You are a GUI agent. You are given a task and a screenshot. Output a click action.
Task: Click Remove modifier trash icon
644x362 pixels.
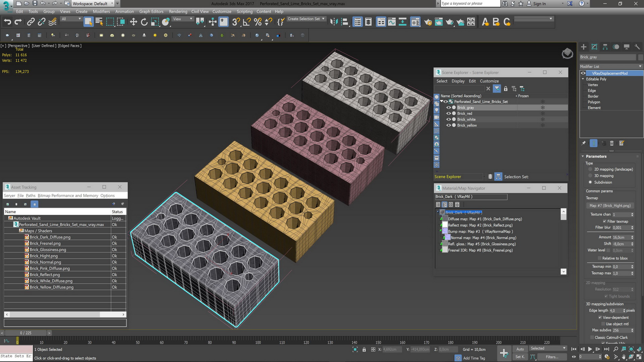[612, 143]
